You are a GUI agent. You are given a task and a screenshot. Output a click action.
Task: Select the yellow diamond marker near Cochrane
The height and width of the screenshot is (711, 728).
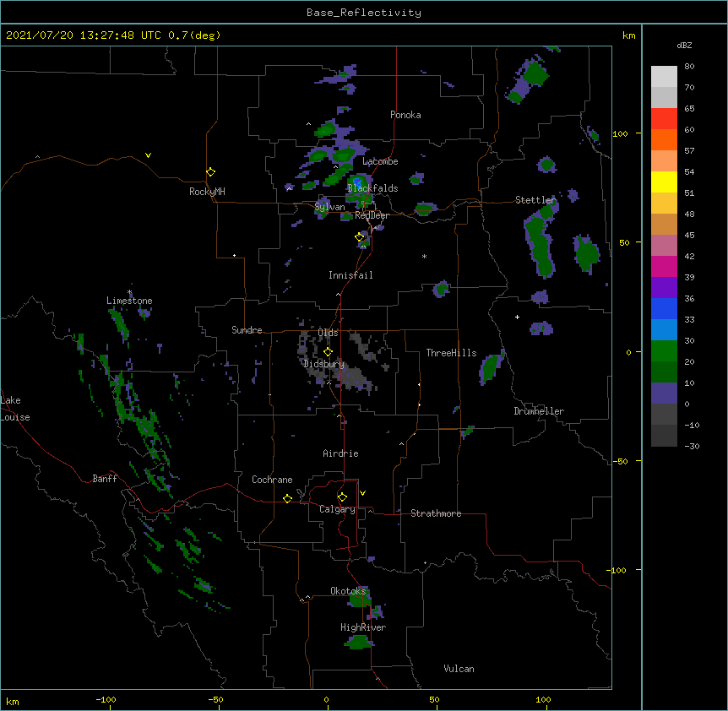click(287, 498)
